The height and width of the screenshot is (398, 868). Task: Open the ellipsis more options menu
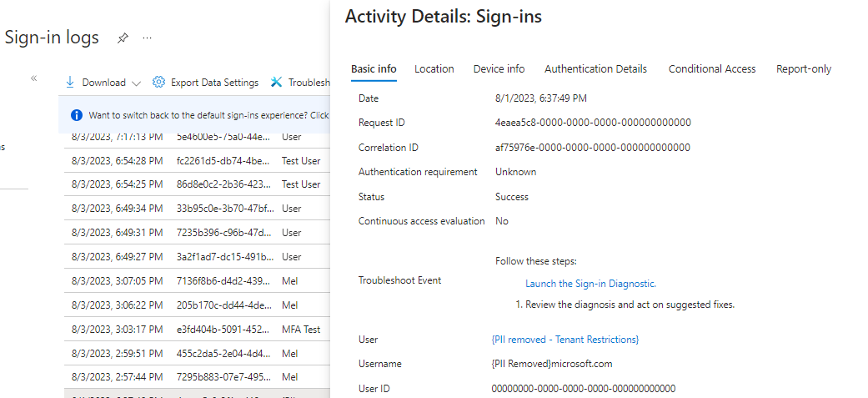point(148,38)
